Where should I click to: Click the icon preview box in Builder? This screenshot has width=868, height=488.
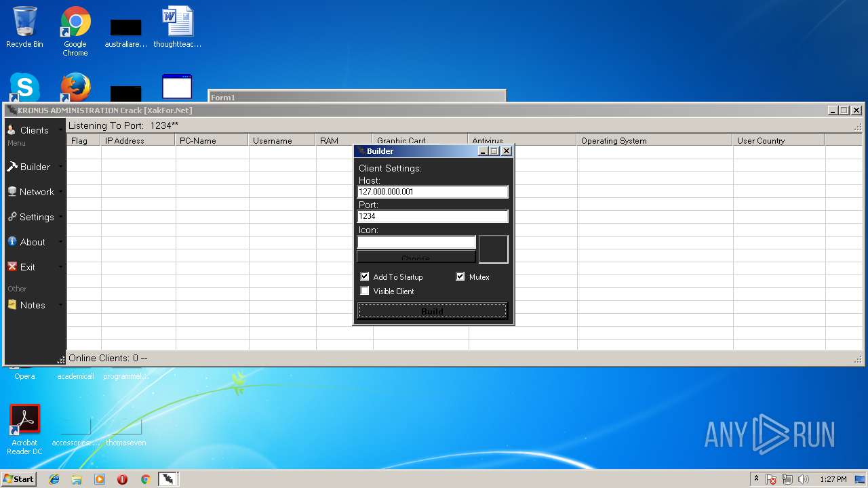point(493,249)
